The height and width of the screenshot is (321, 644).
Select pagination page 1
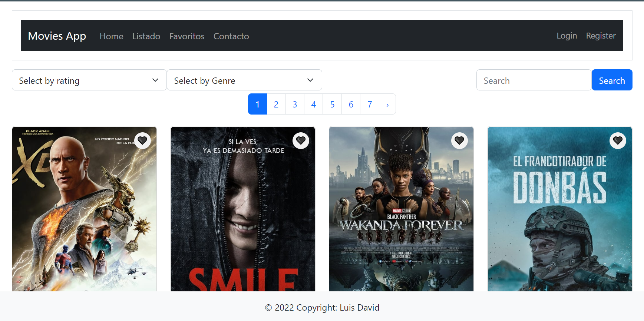click(x=257, y=104)
